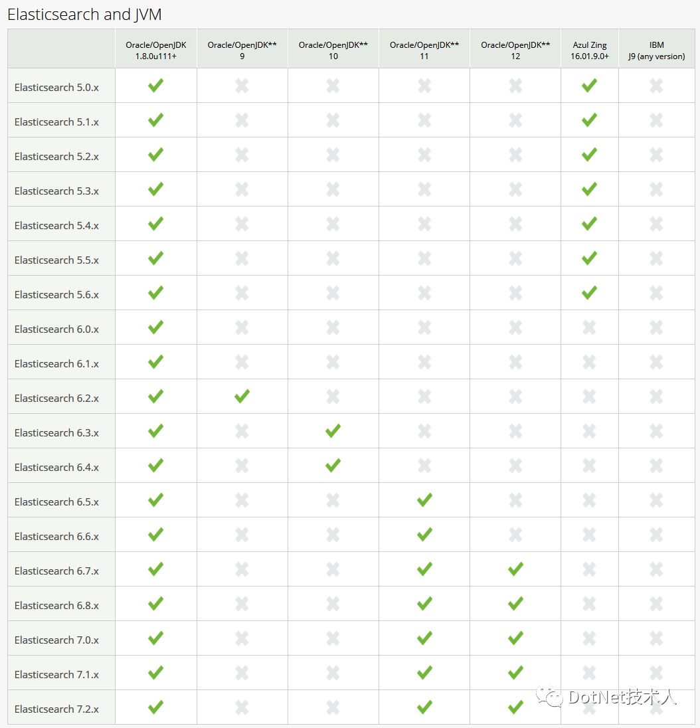Click the OpenJDK 11 check mark for Elasticsearch 6.5.x
Viewport: 700px width, 728px height.
click(x=424, y=500)
